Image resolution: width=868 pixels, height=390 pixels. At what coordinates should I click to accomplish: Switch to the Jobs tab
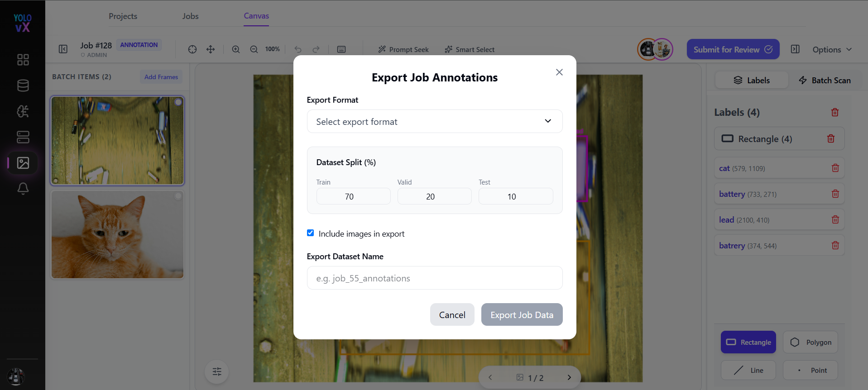pyautogui.click(x=191, y=16)
